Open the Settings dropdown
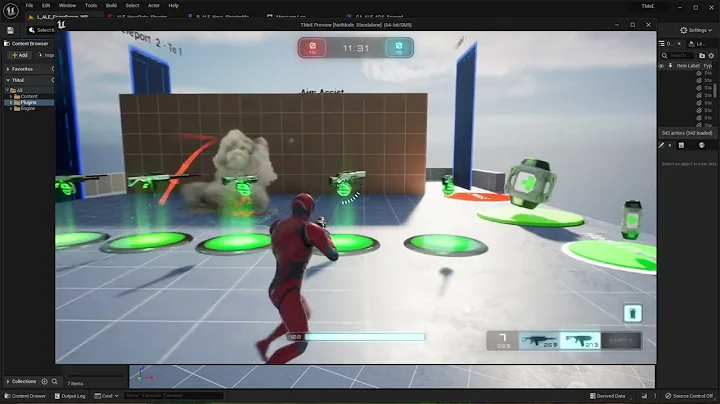720x404 pixels. pos(696,30)
